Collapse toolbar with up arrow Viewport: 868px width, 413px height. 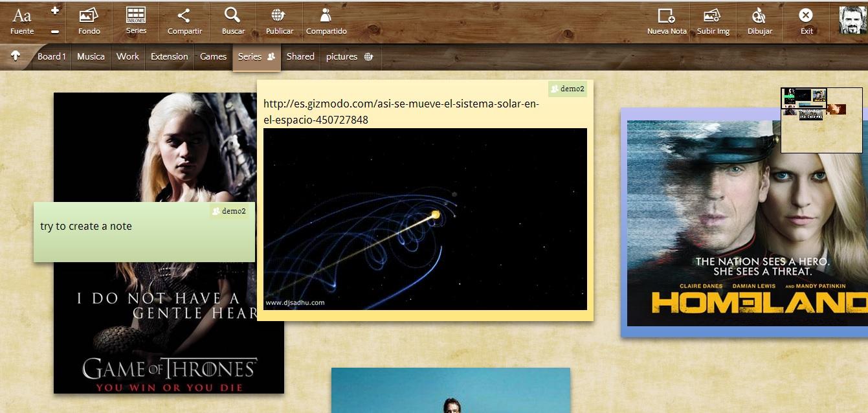tap(16, 56)
